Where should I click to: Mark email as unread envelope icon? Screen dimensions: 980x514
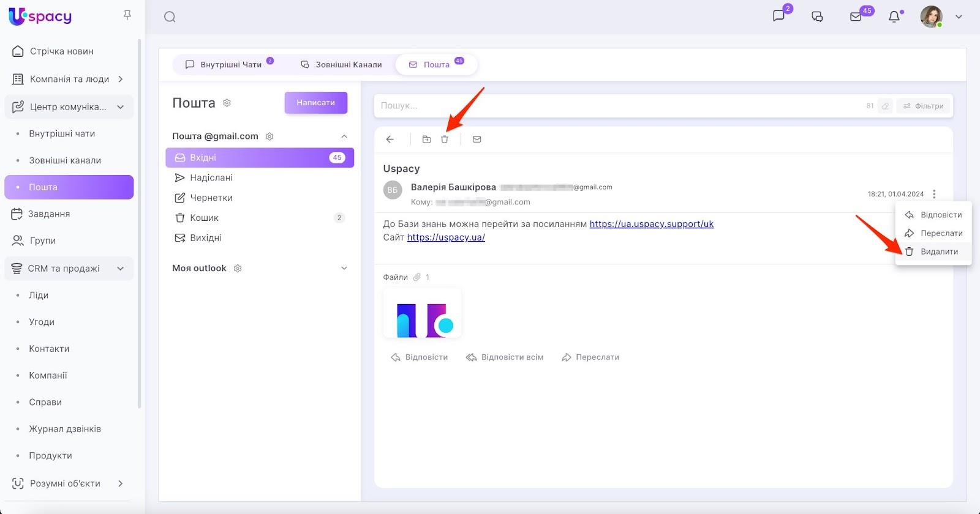(x=477, y=140)
